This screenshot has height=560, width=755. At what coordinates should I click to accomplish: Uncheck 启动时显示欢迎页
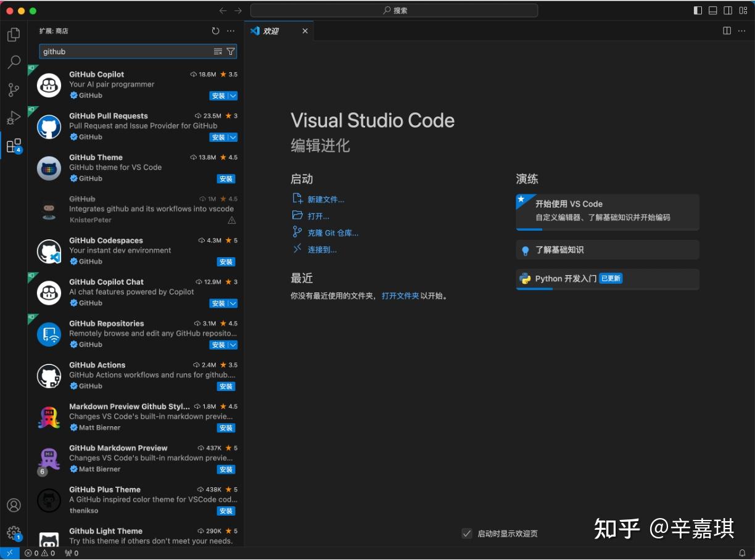click(467, 533)
